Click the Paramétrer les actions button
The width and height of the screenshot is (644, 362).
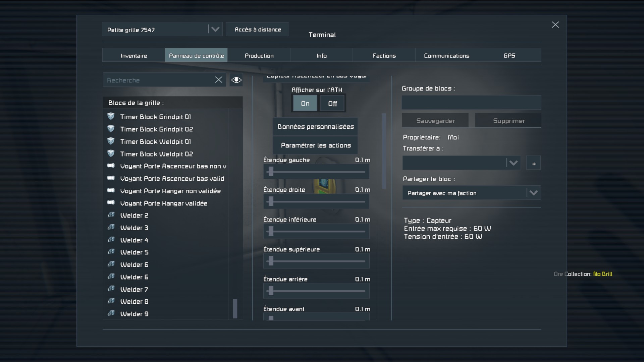point(316,145)
